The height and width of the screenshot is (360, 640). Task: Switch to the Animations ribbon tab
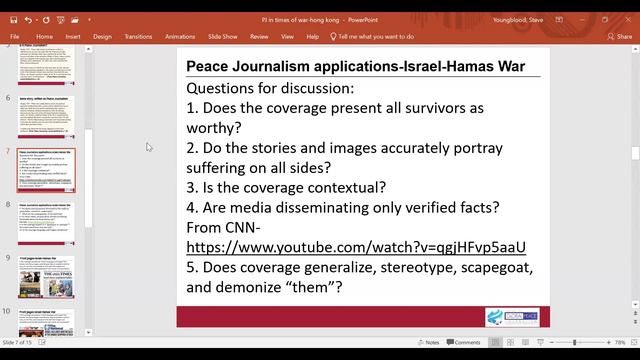point(180,36)
